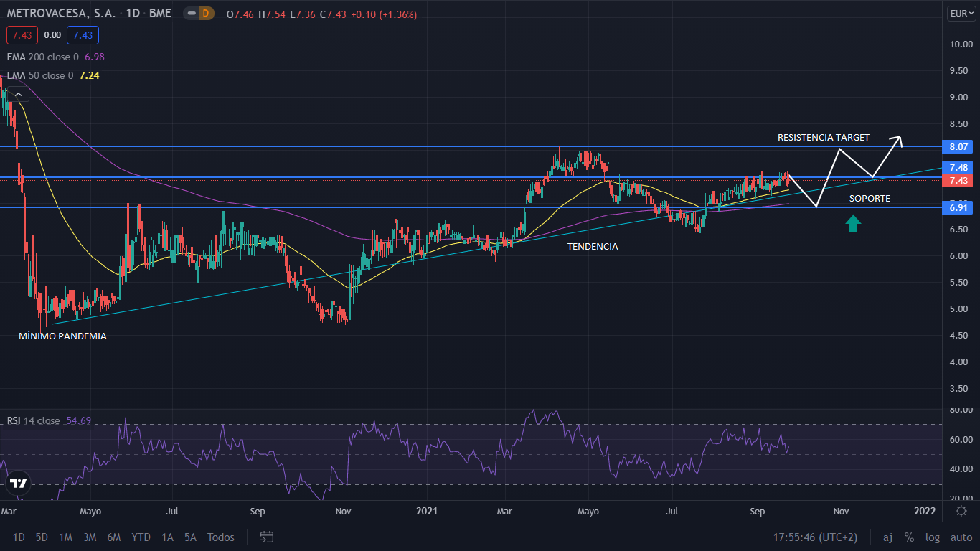Select the YTD date range
The image size is (980, 551).
(x=141, y=537)
